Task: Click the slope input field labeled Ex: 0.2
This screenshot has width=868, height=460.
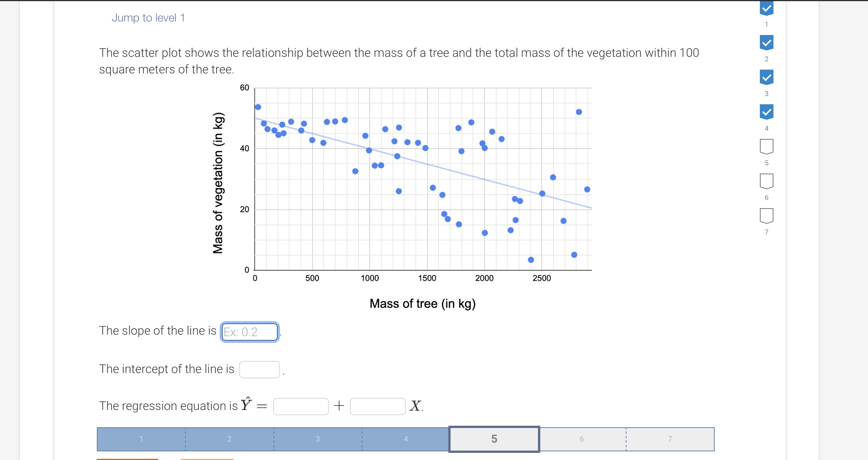Action: [249, 332]
